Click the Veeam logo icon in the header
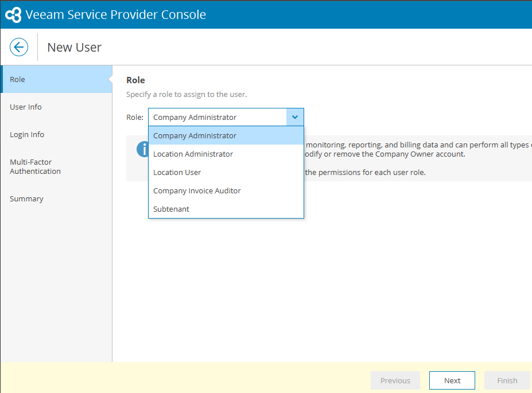532x393 pixels. click(13, 14)
